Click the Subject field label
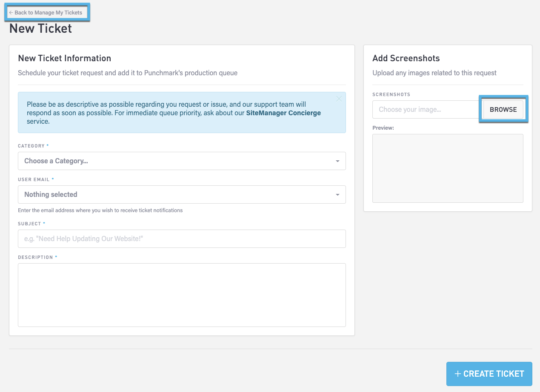The image size is (540, 392). pyautogui.click(x=29, y=224)
